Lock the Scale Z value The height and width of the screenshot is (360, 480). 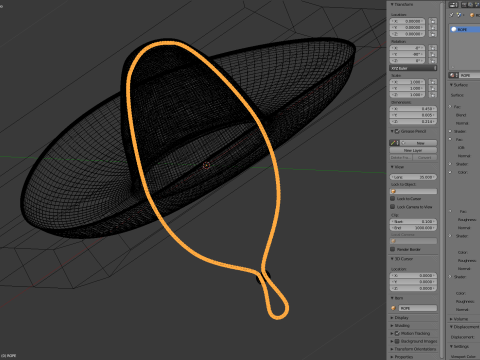433,95
